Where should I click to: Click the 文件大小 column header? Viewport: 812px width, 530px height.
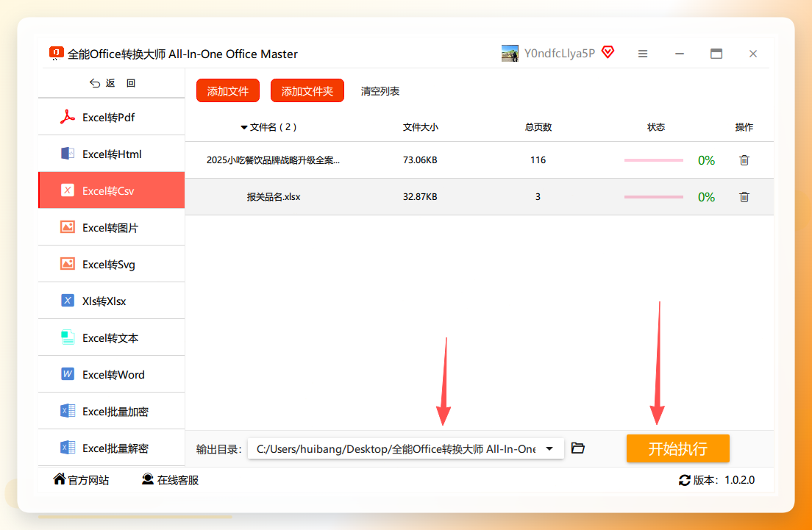[x=421, y=127]
